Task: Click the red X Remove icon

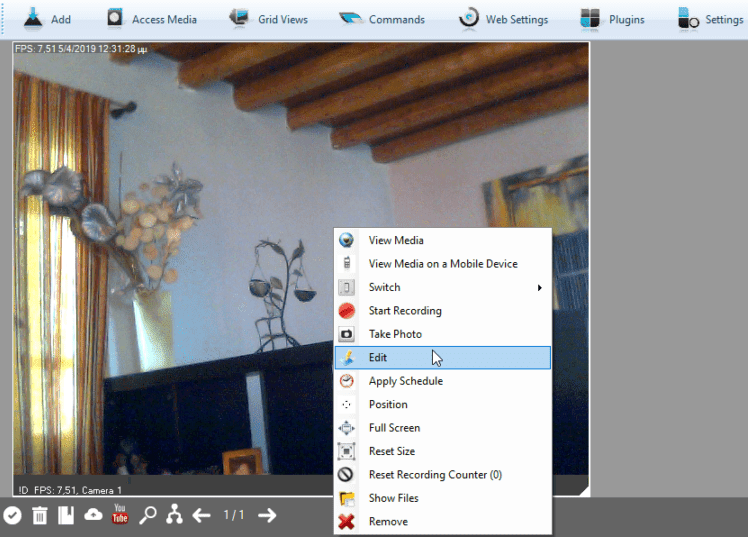Action: click(x=346, y=521)
